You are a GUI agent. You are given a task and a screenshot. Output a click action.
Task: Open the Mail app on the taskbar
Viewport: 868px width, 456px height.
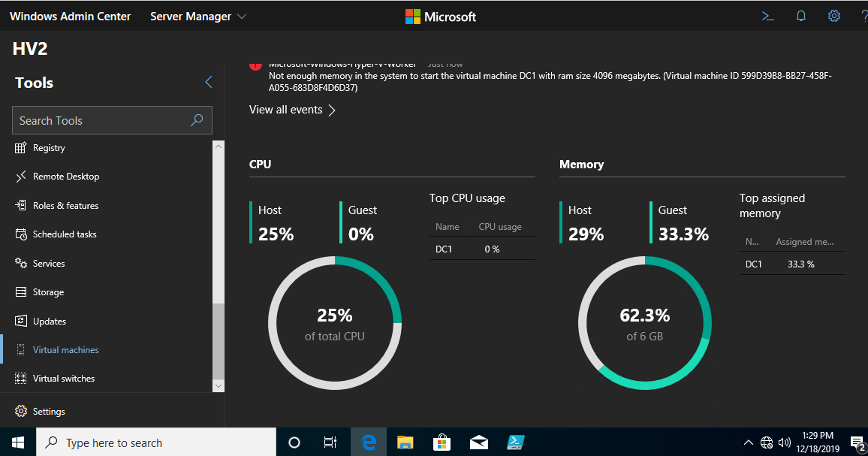pos(479,442)
